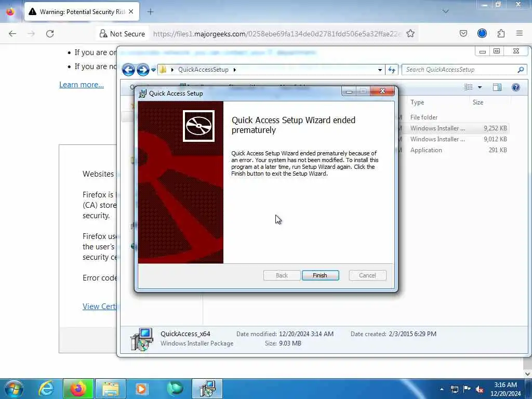The height and width of the screenshot is (399, 532).
Task: Click the Date created value in the details pane
Action: 413,334
